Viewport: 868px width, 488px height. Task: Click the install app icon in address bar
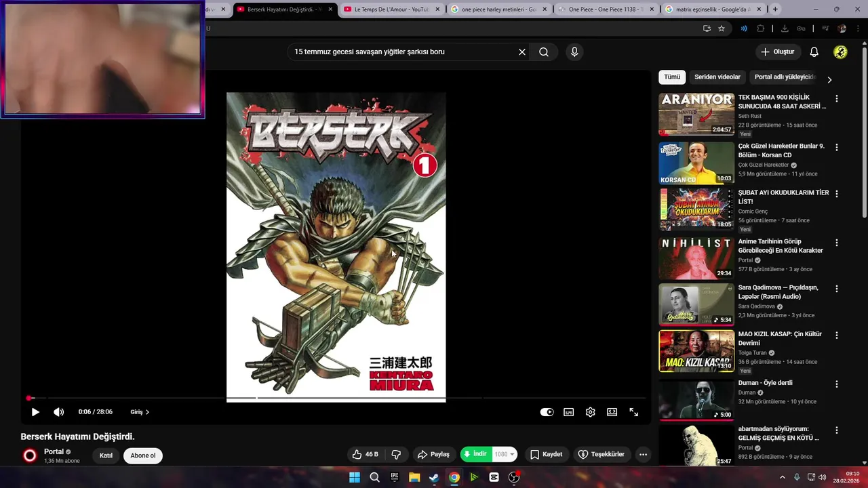(707, 28)
